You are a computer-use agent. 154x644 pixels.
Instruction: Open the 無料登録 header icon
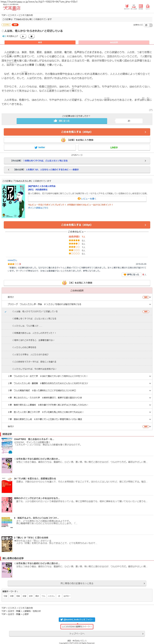click(141, 7)
